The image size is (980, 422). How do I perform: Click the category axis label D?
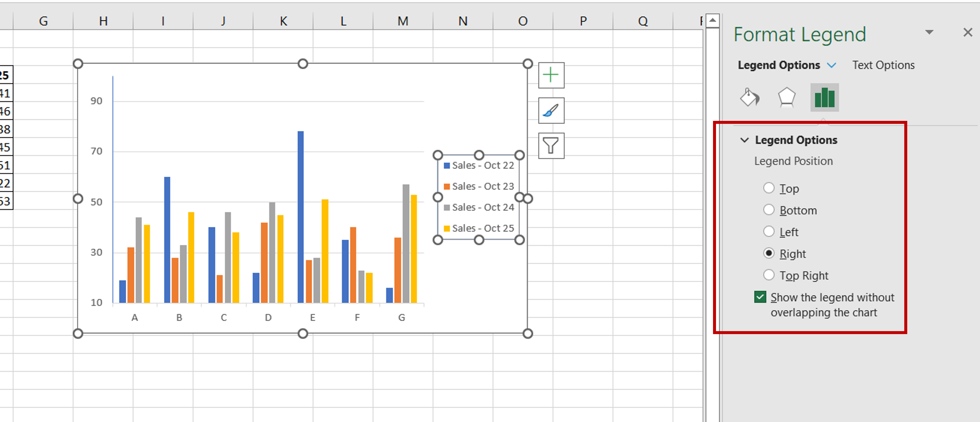click(x=268, y=317)
